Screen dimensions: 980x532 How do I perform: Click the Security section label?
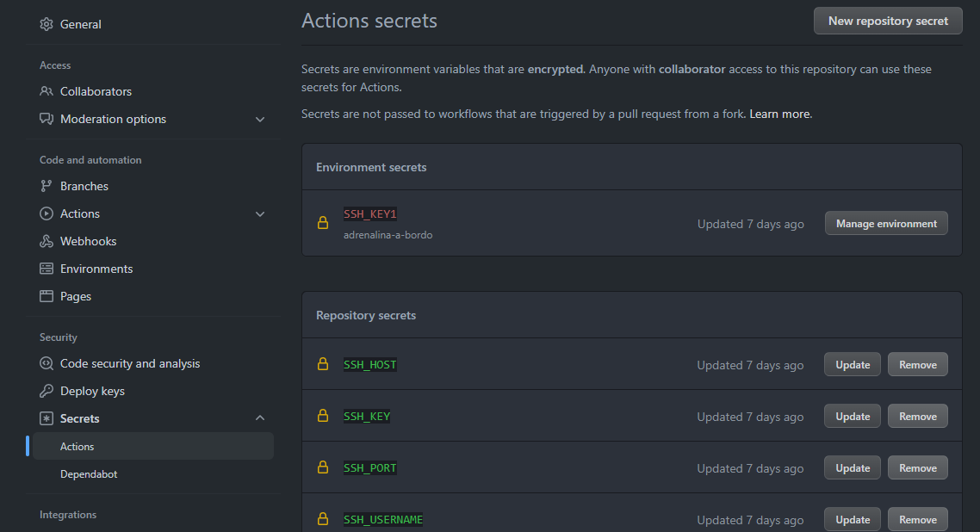click(58, 337)
